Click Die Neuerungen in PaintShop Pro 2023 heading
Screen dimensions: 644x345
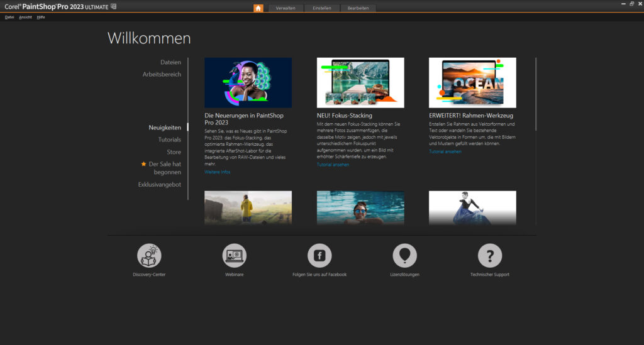244,119
